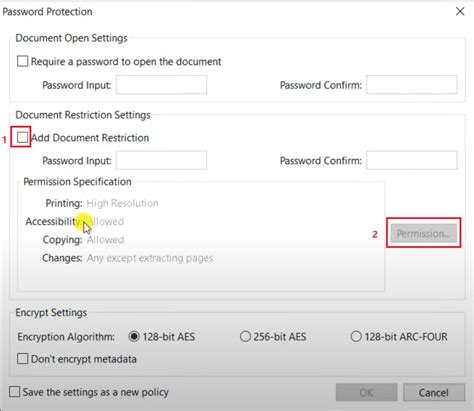This screenshot has width=474, height=411.
Task: Open the Permission... settings button
Action: click(424, 233)
